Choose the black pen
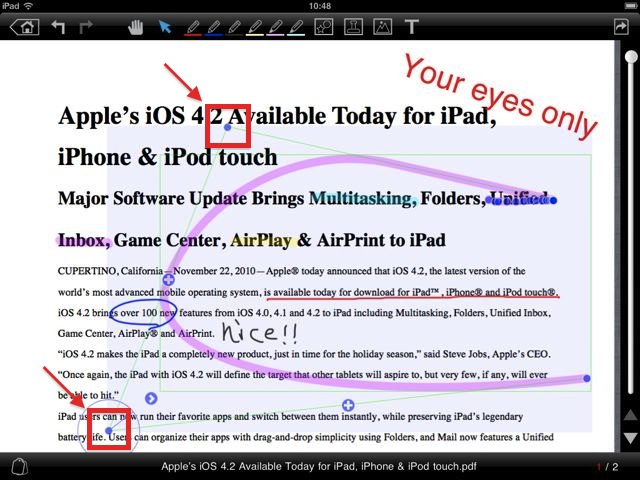640x480 pixels. (x=234, y=28)
